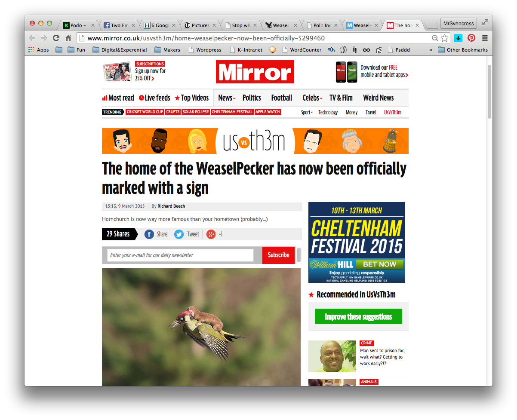The width and height of the screenshot is (517, 420).
Task: Click the red Subscribe button
Action: tap(278, 255)
